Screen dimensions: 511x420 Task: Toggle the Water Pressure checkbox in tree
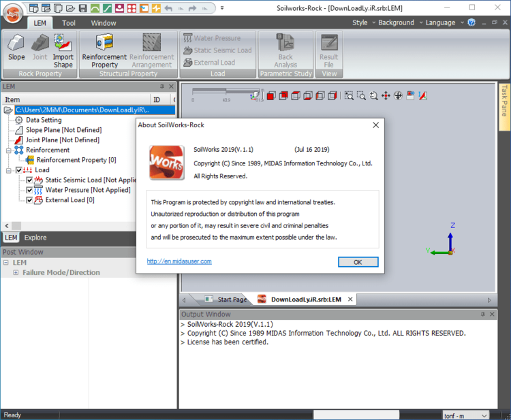29,191
